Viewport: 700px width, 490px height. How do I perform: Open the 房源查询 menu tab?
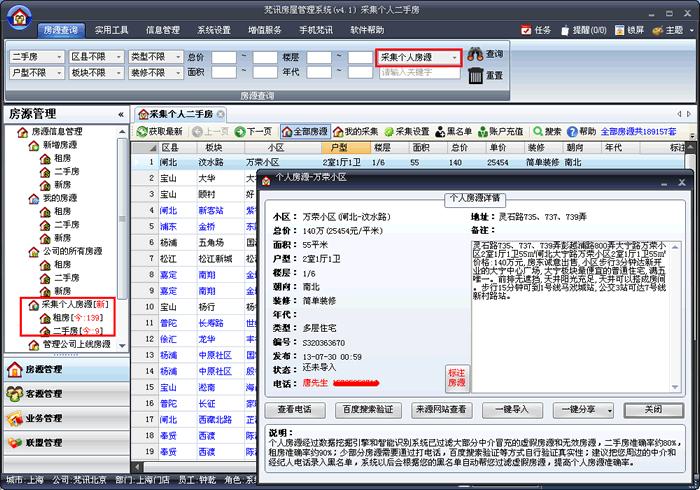[x=60, y=30]
